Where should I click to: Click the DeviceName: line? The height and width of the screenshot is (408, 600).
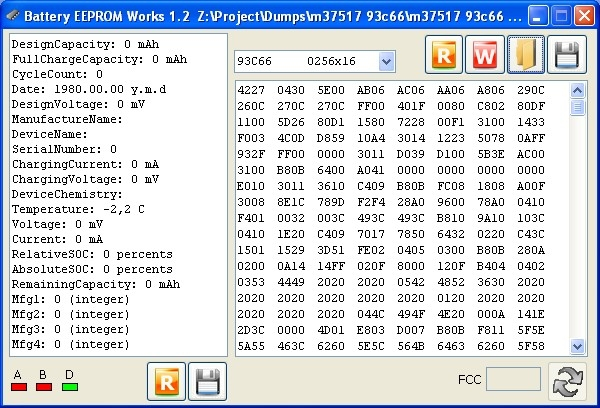click(x=50, y=134)
